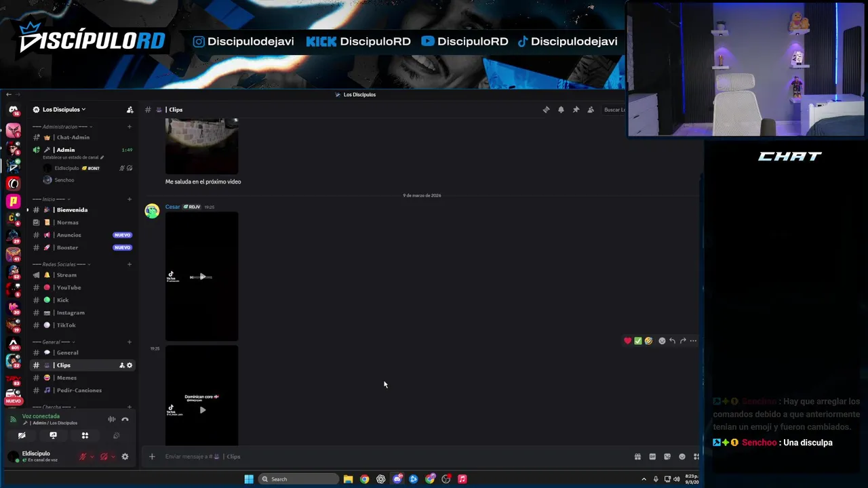Collapse the Administracion category
This screenshot has height=488, width=868.
pyautogui.click(x=63, y=127)
